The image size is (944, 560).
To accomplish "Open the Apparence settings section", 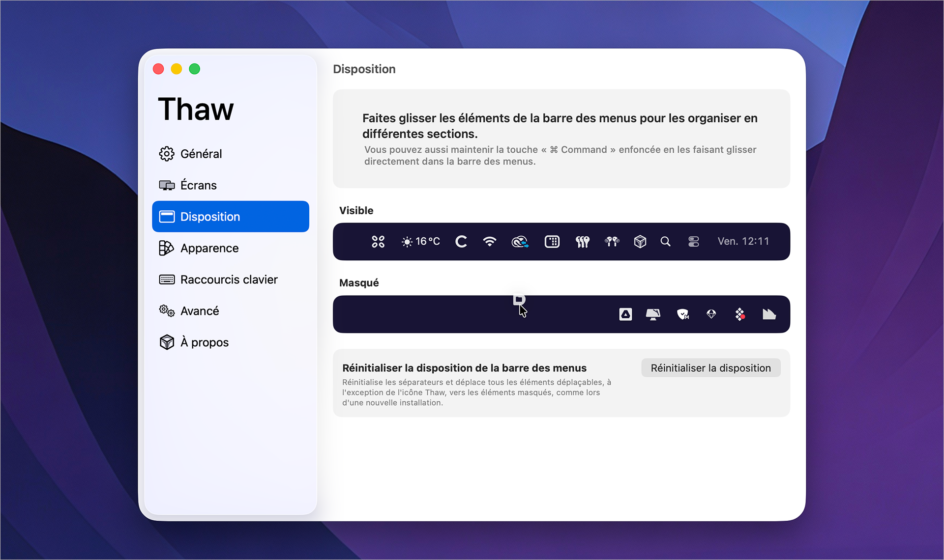I will coord(231,248).
